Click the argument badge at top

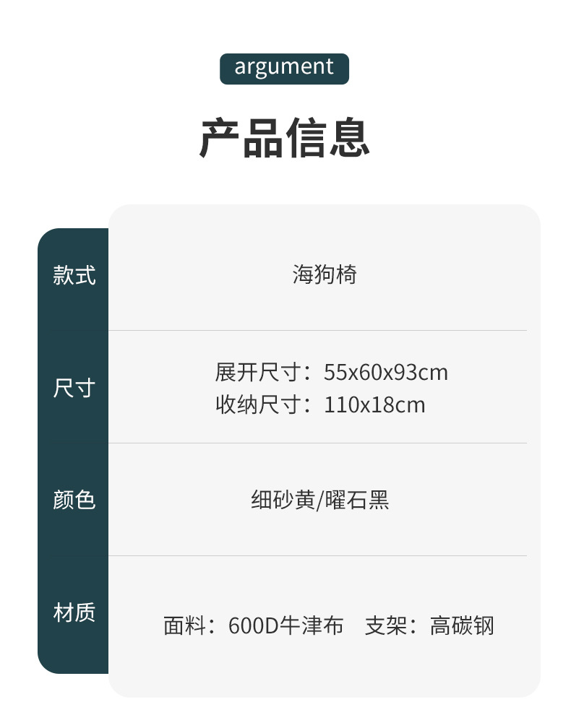(x=284, y=68)
